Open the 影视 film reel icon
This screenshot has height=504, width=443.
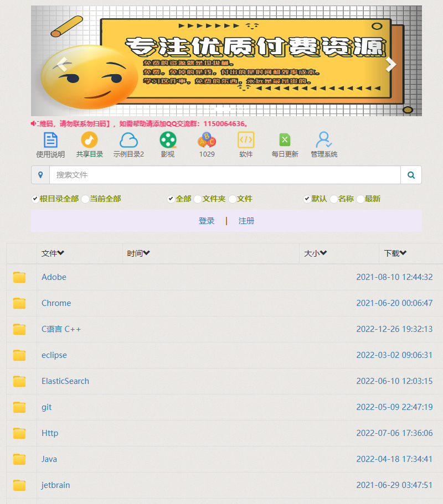click(x=168, y=140)
